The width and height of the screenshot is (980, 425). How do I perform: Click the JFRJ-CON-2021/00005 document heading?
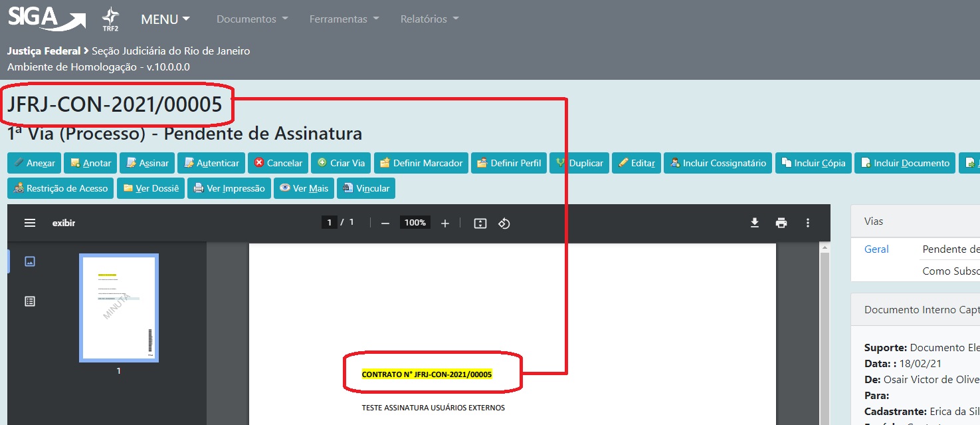click(114, 104)
